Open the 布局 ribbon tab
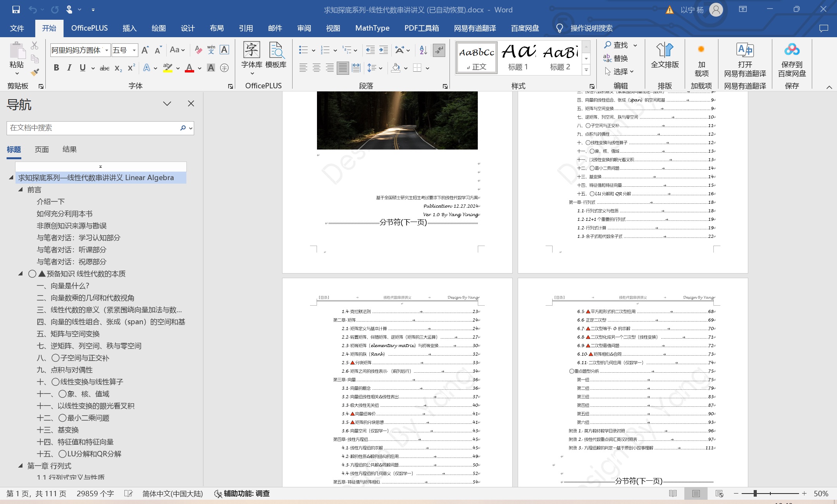Screen dimensions: 837x504 pyautogui.click(x=217, y=28)
